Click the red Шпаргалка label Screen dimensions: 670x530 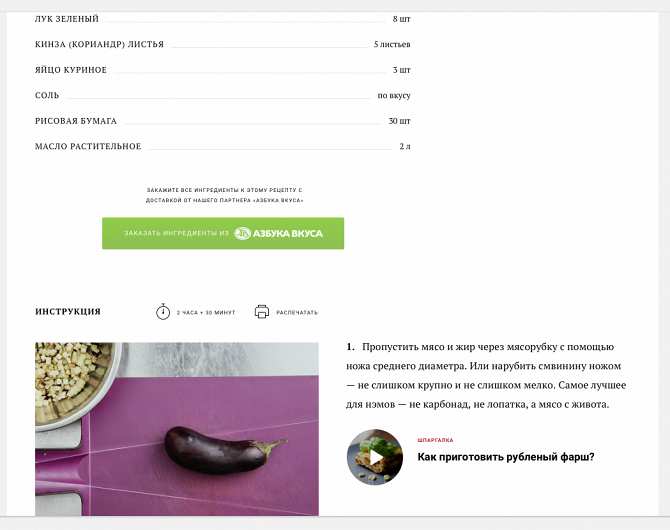[x=435, y=440]
